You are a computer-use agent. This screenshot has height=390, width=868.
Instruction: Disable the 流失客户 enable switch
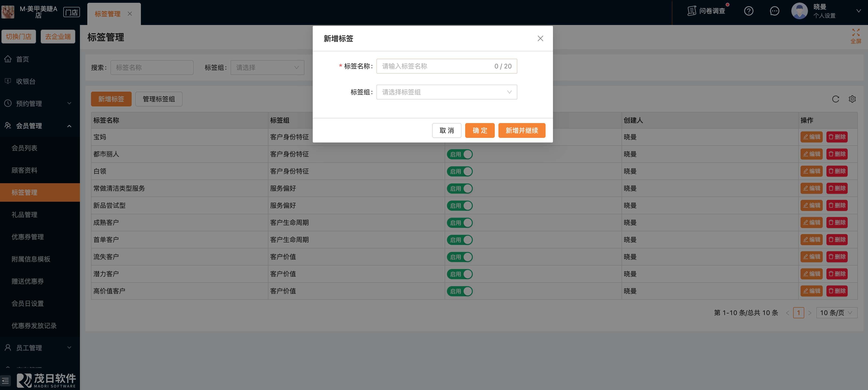[460, 257]
